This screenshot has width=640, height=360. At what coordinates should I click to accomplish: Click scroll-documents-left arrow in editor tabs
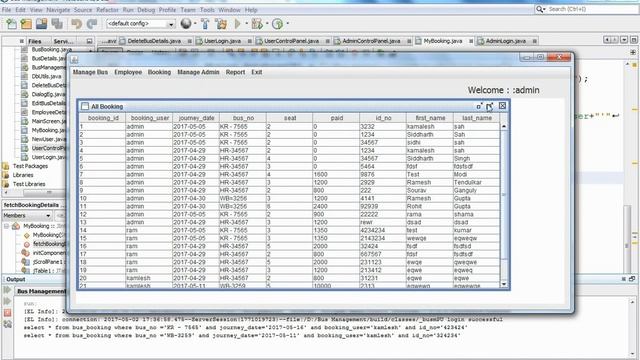(607, 40)
